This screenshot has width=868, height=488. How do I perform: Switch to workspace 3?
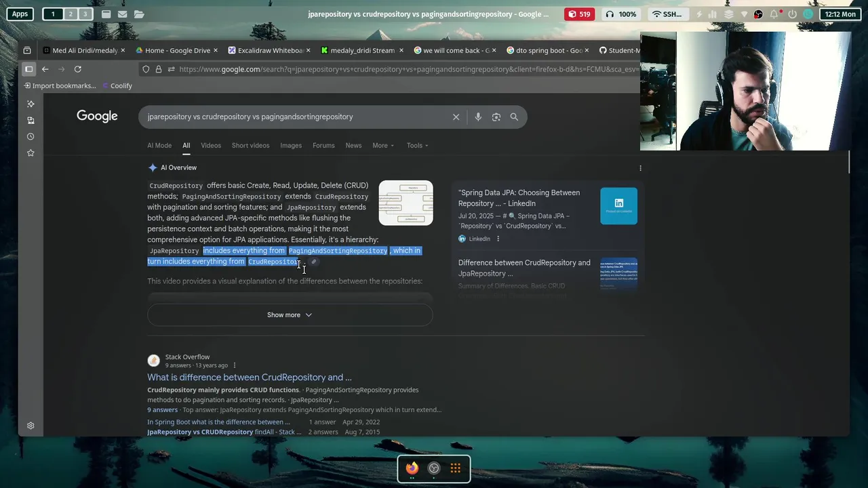coord(85,14)
